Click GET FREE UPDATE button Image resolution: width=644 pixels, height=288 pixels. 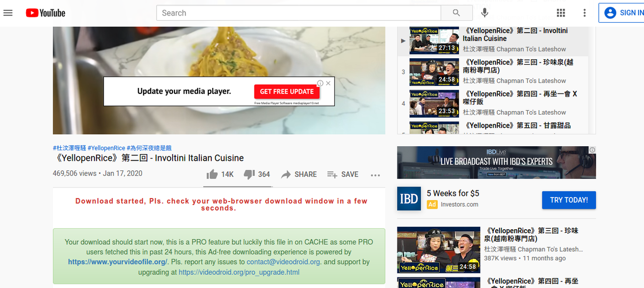click(287, 91)
